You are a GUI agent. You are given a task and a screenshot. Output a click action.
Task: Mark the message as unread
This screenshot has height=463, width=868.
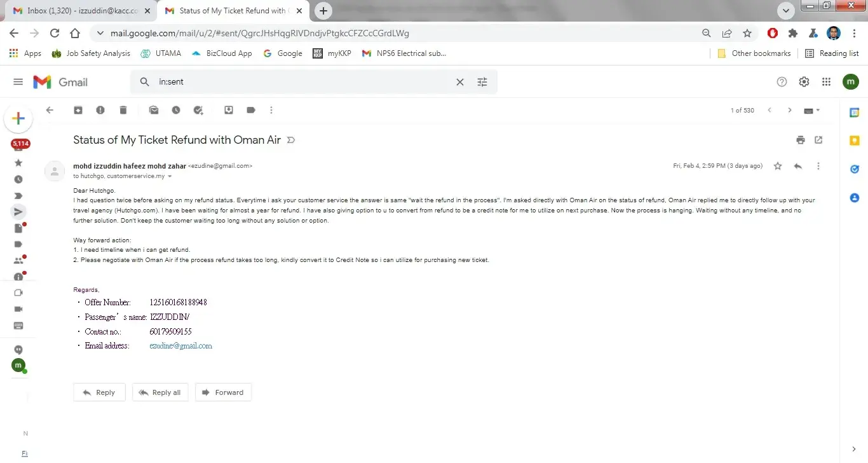coord(154,110)
